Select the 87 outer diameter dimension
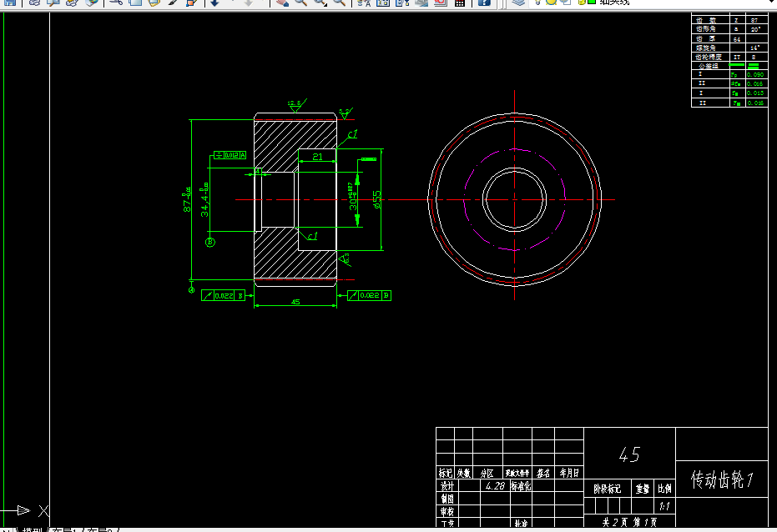The image size is (777, 532). [x=187, y=199]
